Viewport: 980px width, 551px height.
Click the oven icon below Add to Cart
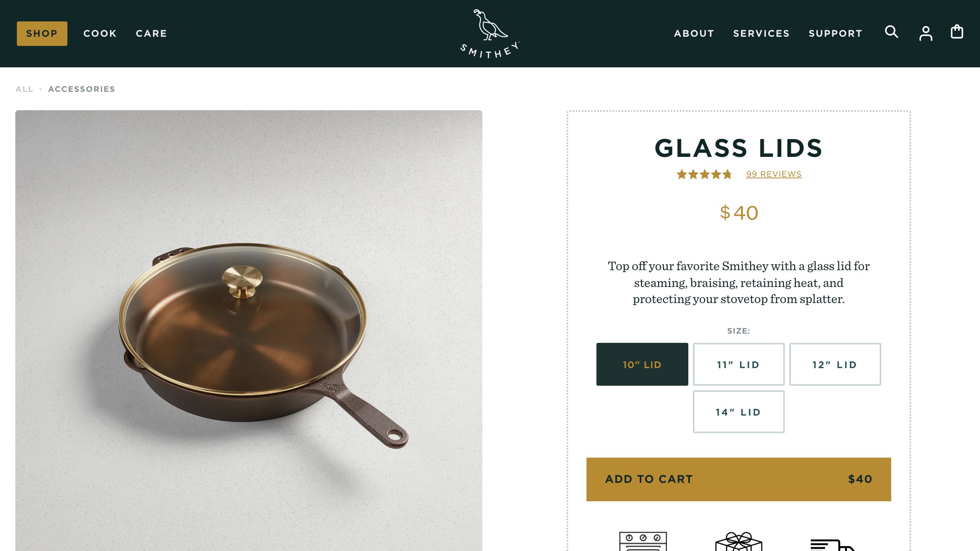click(x=643, y=541)
